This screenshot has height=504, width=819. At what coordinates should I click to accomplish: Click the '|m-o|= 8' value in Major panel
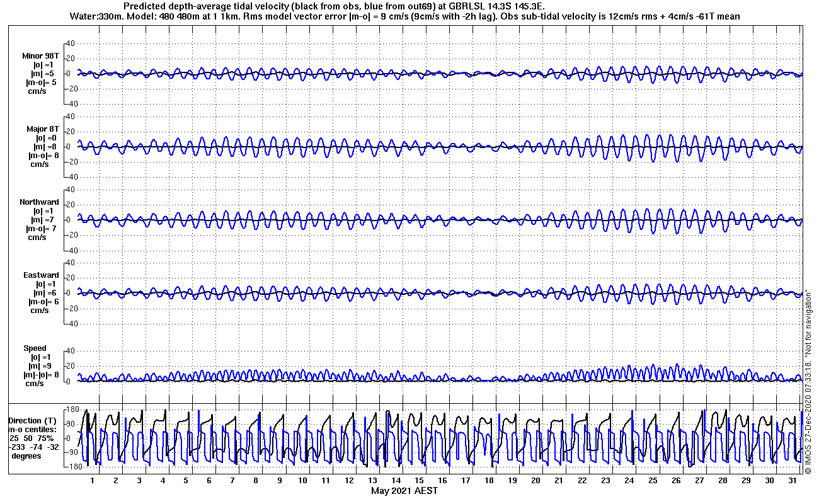pos(43,156)
